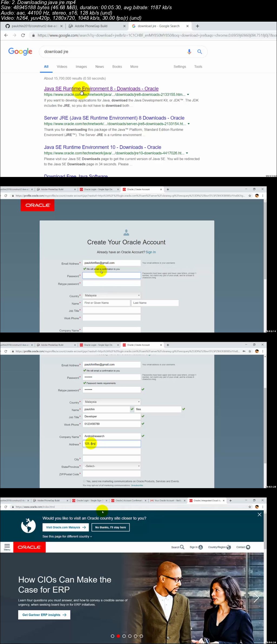
Task: Click the red ORACLE logo on the Create Account page
Action: [x=38, y=205]
